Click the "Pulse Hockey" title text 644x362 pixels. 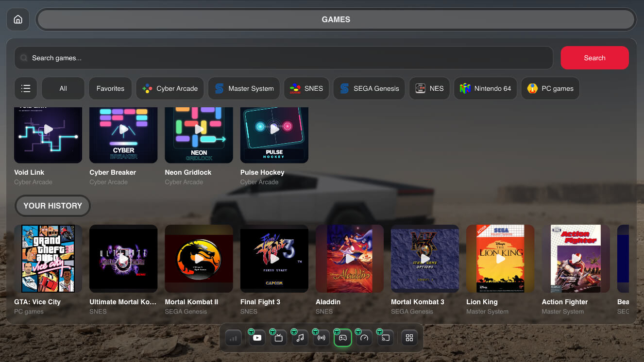coord(262,172)
